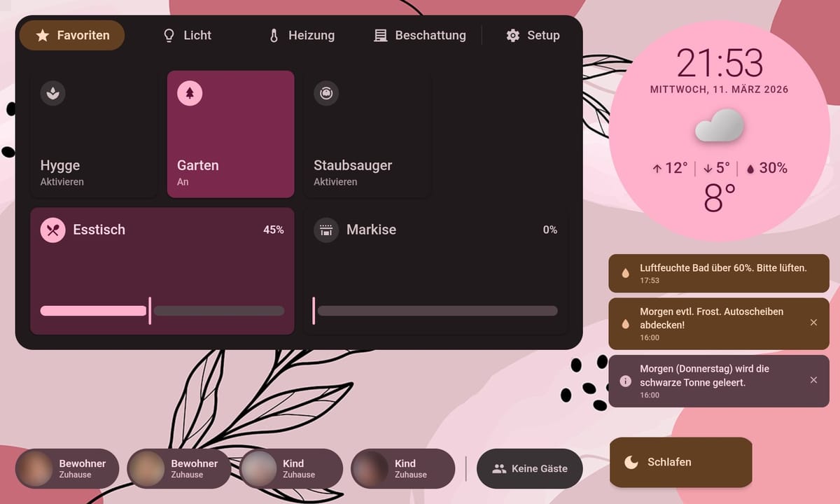This screenshot has width=840, height=504.
Task: Open the schwarze Tonne notification
Action: [x=719, y=381]
